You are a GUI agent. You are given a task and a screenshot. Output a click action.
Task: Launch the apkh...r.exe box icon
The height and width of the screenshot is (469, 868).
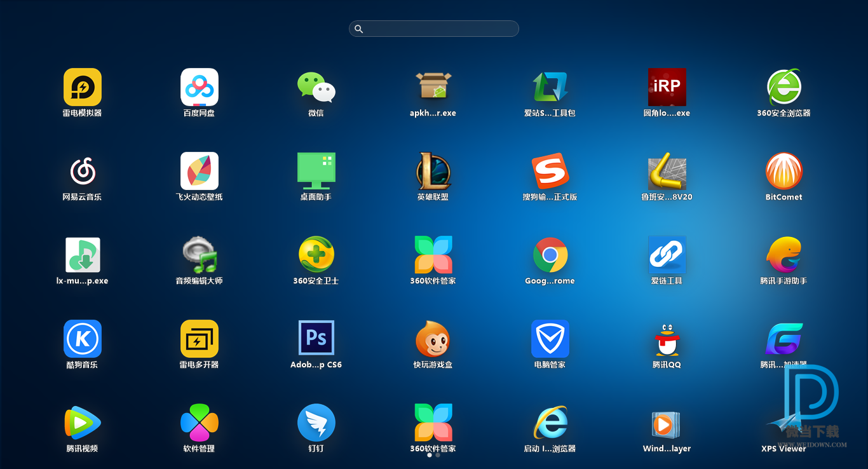pyautogui.click(x=433, y=87)
